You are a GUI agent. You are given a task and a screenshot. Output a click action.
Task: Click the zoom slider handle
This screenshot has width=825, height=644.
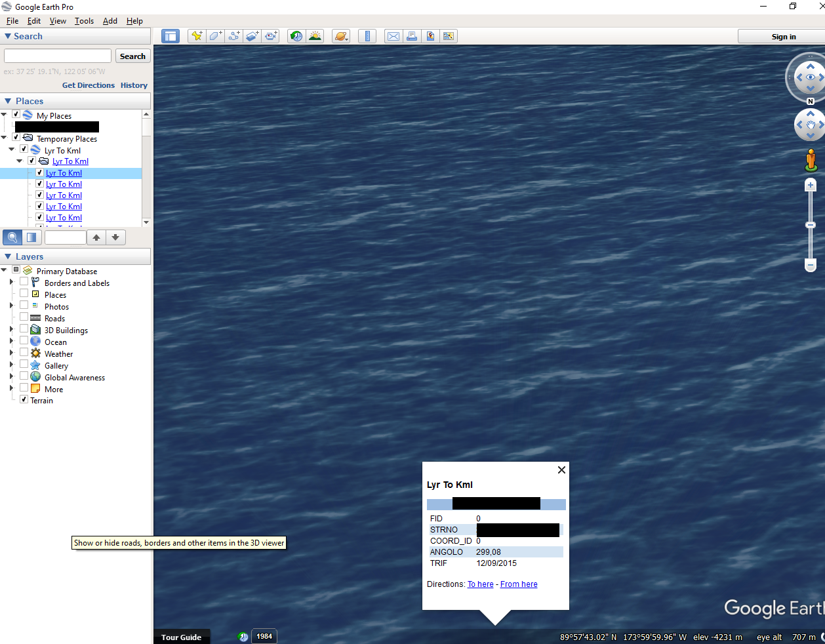(x=811, y=225)
